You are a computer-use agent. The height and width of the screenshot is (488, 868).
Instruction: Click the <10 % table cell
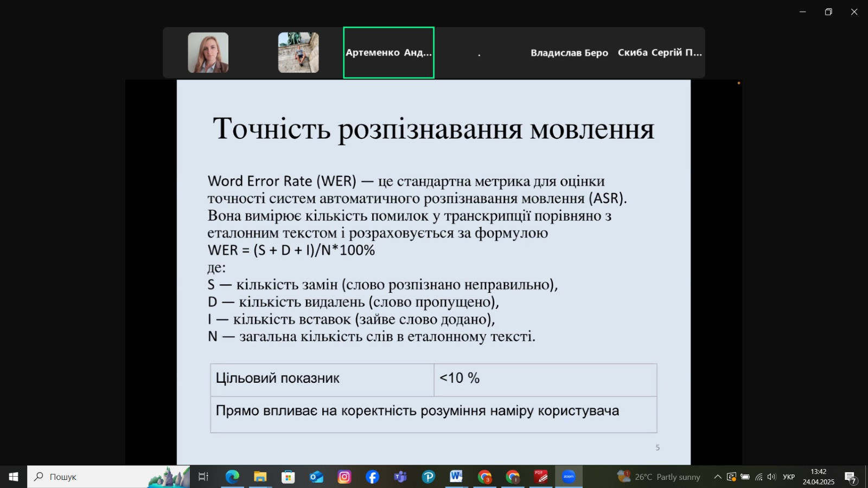click(545, 380)
